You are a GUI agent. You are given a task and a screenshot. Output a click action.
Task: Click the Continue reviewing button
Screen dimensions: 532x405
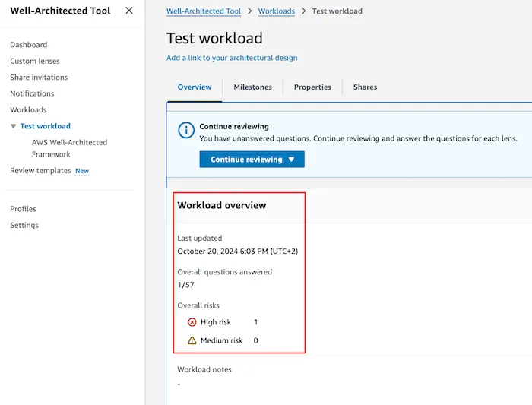pyautogui.click(x=252, y=160)
